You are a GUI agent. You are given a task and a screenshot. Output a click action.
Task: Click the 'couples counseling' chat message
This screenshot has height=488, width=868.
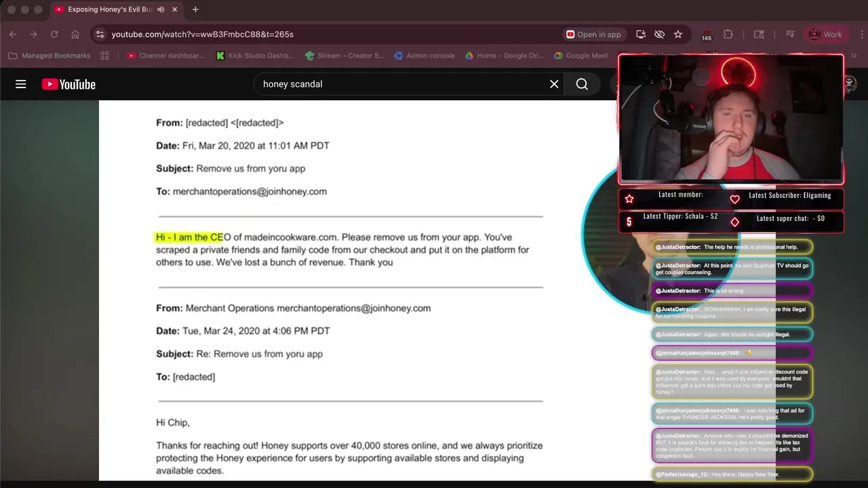732,269
